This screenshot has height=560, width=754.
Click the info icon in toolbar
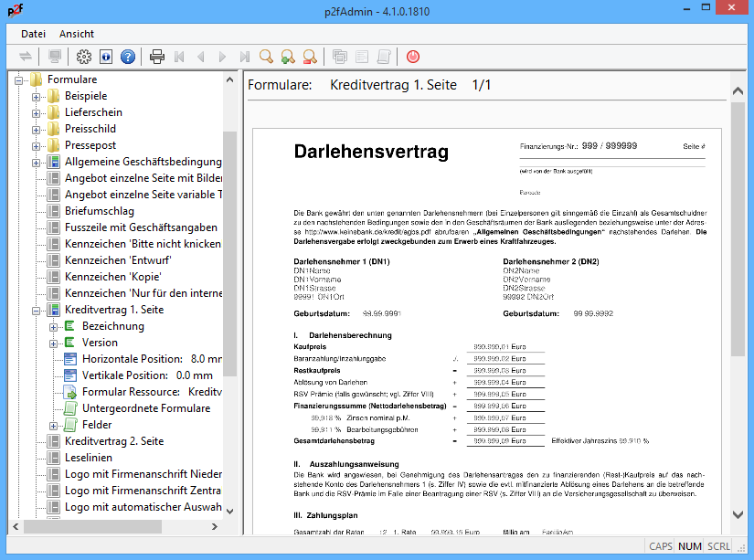106,57
